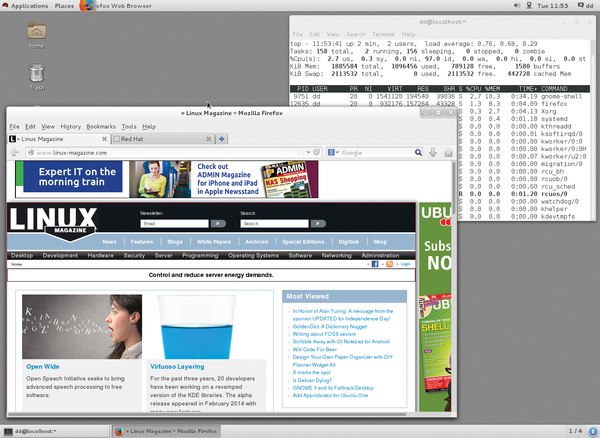Click the site Search input field
The image size is (600, 438).
(x=274, y=223)
